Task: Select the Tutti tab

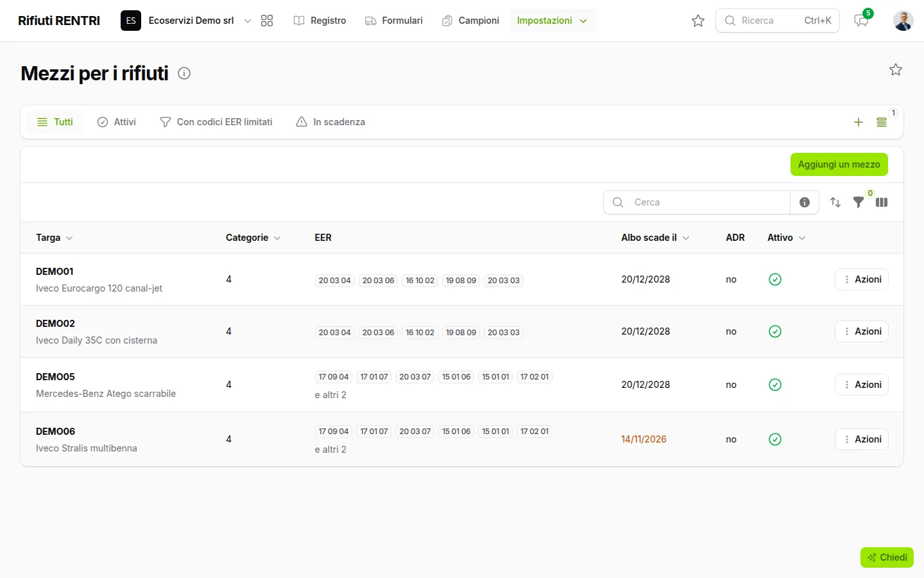Action: tap(55, 122)
